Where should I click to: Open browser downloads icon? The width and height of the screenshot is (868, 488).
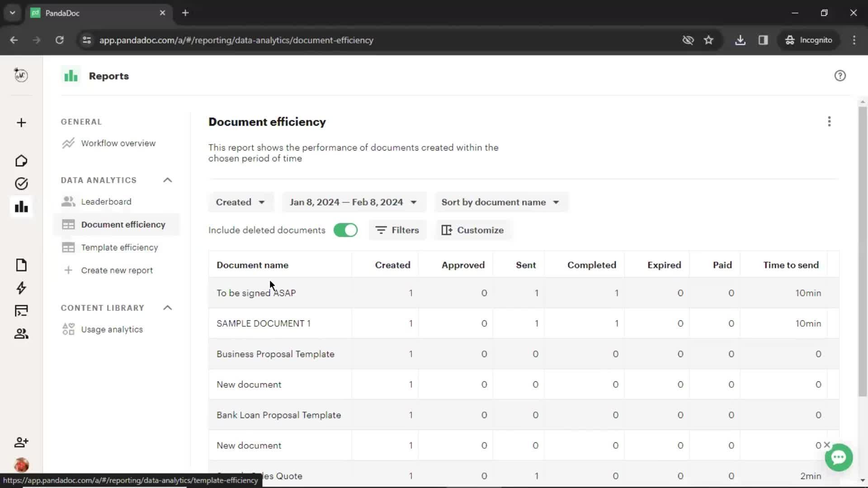740,40
